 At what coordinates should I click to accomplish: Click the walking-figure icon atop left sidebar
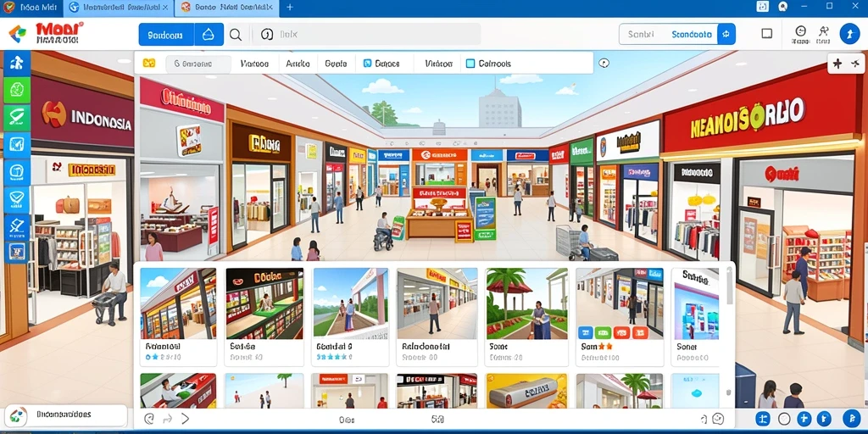tap(17, 63)
